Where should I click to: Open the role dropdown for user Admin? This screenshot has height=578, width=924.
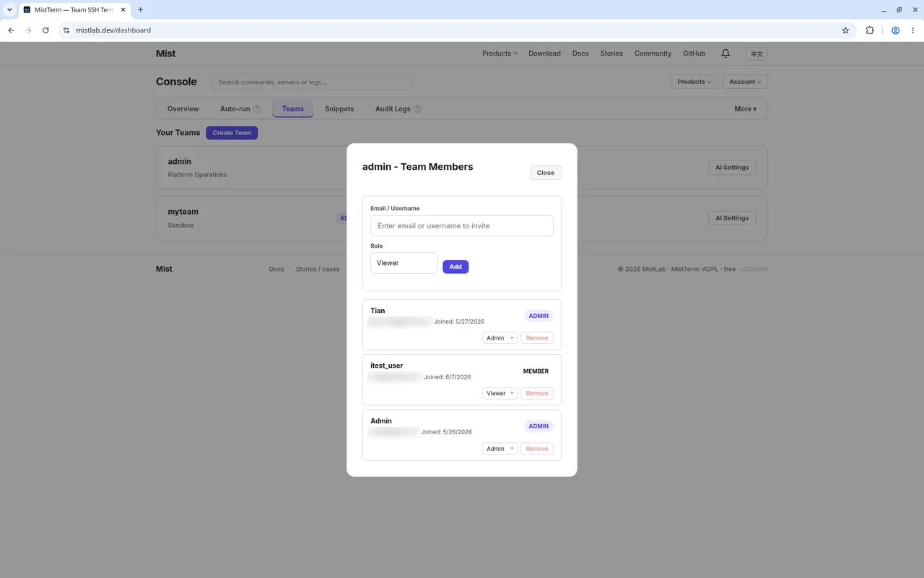(x=500, y=449)
